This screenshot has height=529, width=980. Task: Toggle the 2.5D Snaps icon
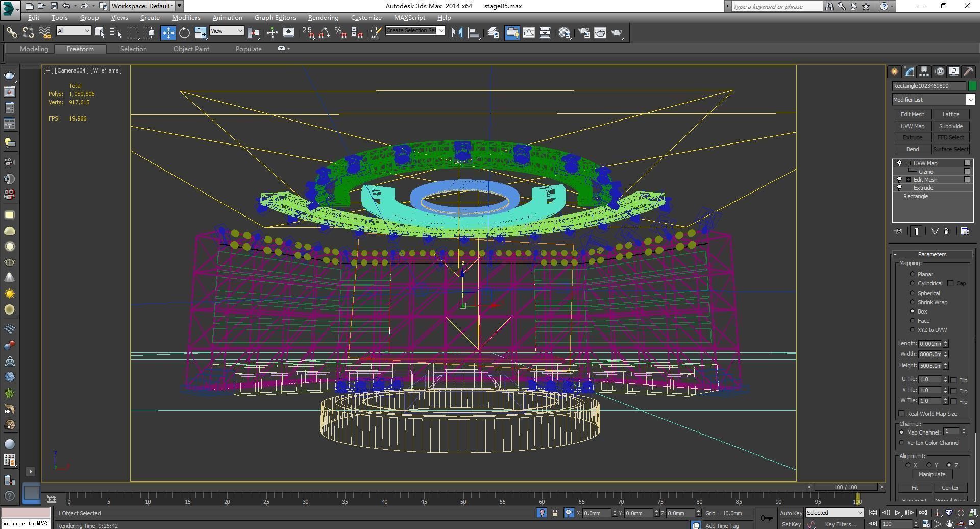(x=308, y=33)
